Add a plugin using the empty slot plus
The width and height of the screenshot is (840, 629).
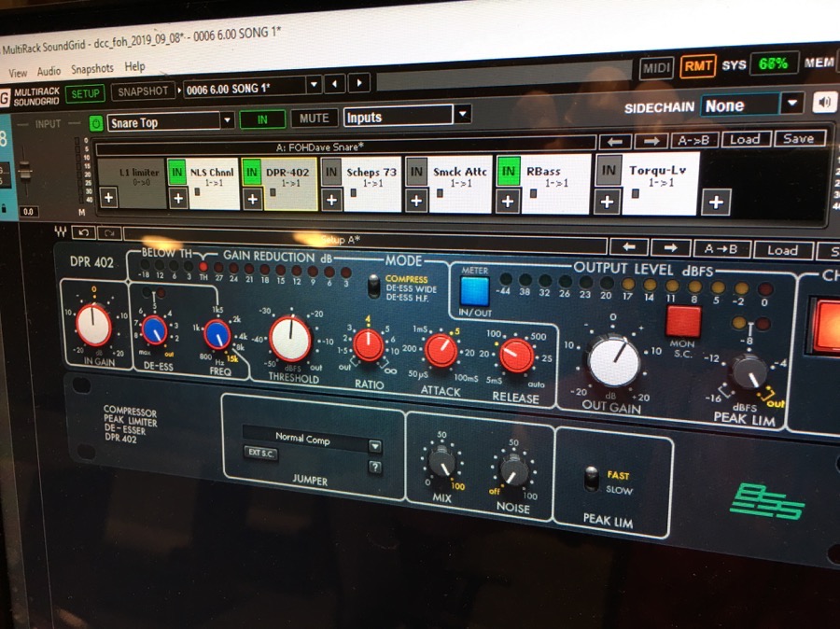coord(716,202)
